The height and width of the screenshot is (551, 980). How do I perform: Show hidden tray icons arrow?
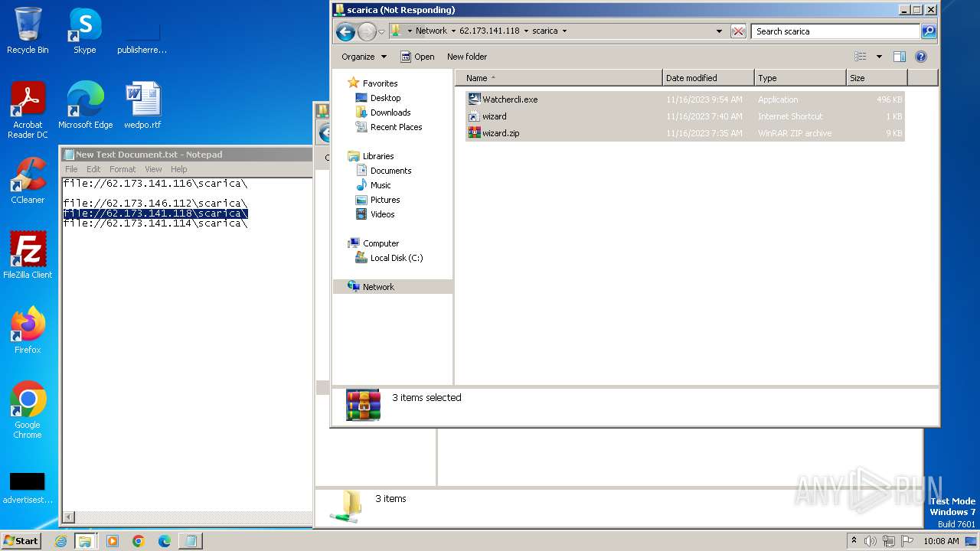click(854, 540)
